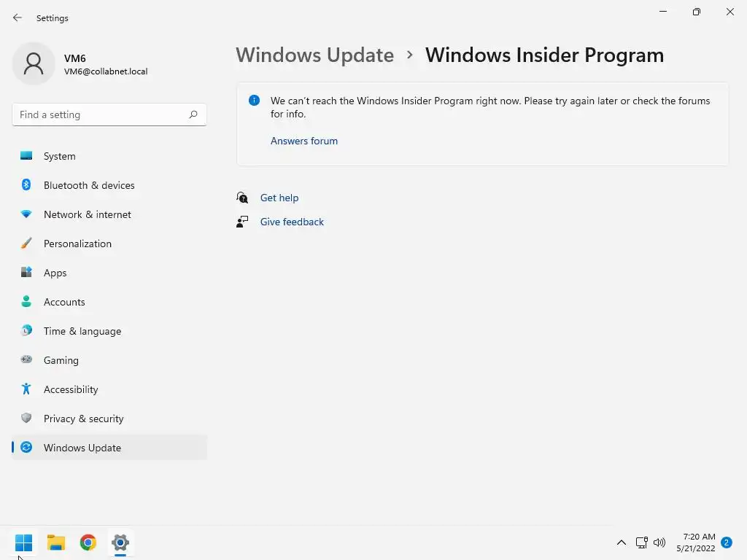Open the VM6 user profile avatar
The height and width of the screenshot is (560, 747).
point(34,63)
